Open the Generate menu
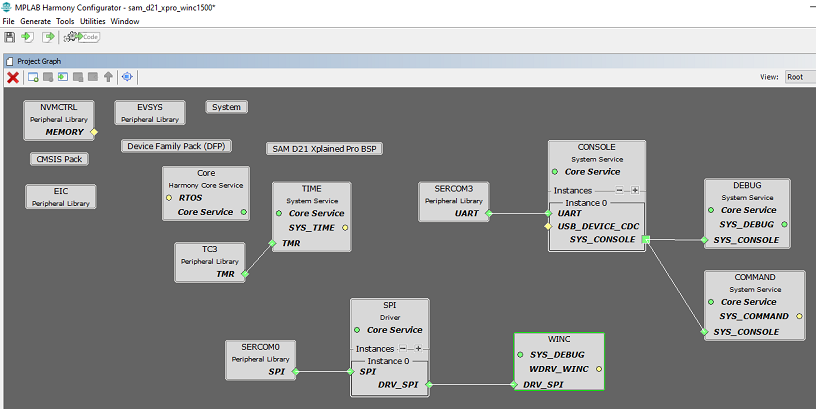The image size is (816, 409). [35, 21]
